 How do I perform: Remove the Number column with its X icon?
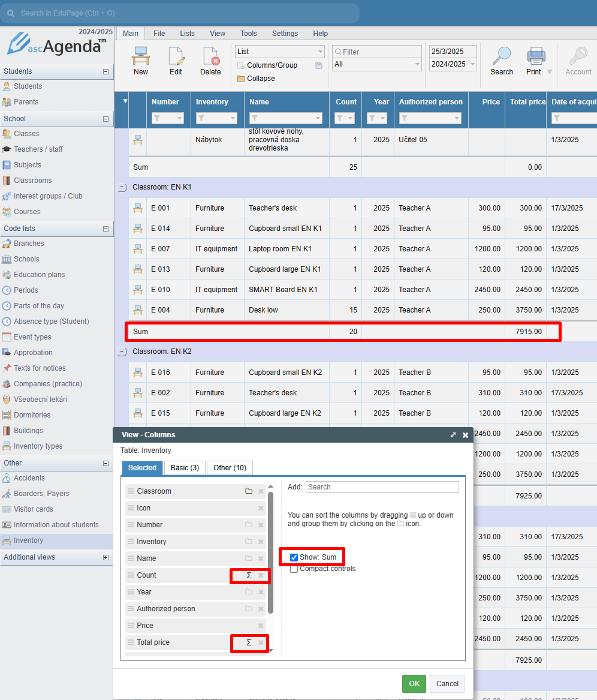pyautogui.click(x=261, y=525)
